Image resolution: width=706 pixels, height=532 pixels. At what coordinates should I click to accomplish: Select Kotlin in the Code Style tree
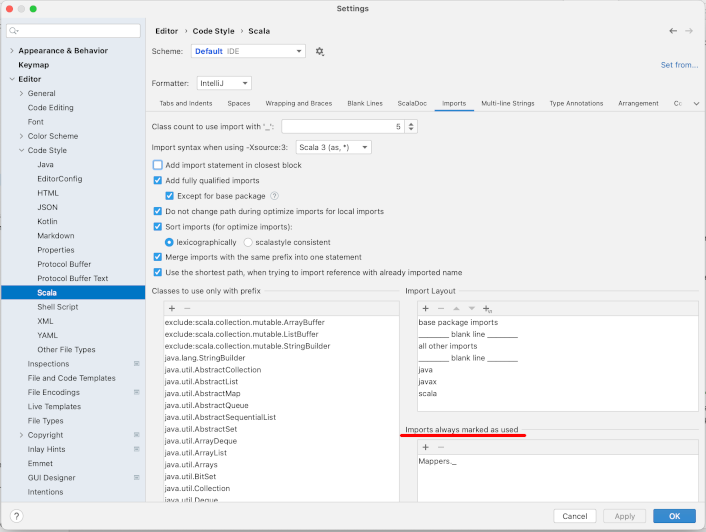click(x=47, y=221)
